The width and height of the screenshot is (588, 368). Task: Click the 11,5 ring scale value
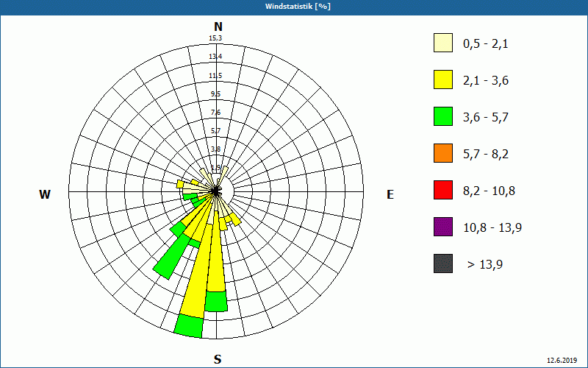(x=215, y=76)
